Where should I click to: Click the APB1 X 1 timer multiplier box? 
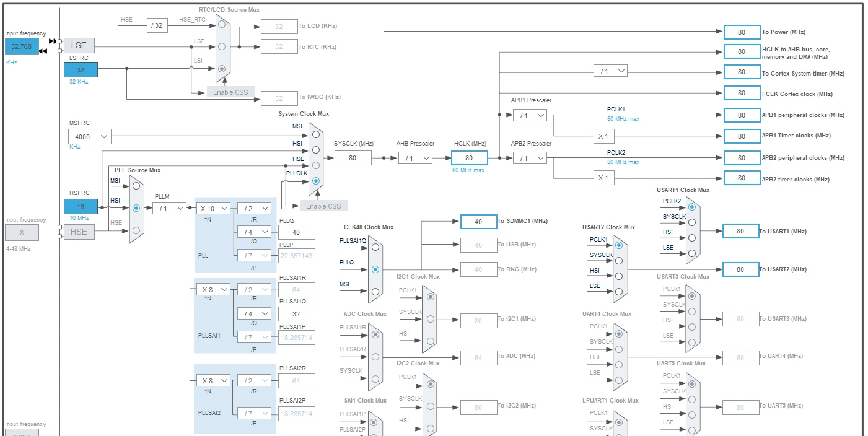tap(602, 136)
